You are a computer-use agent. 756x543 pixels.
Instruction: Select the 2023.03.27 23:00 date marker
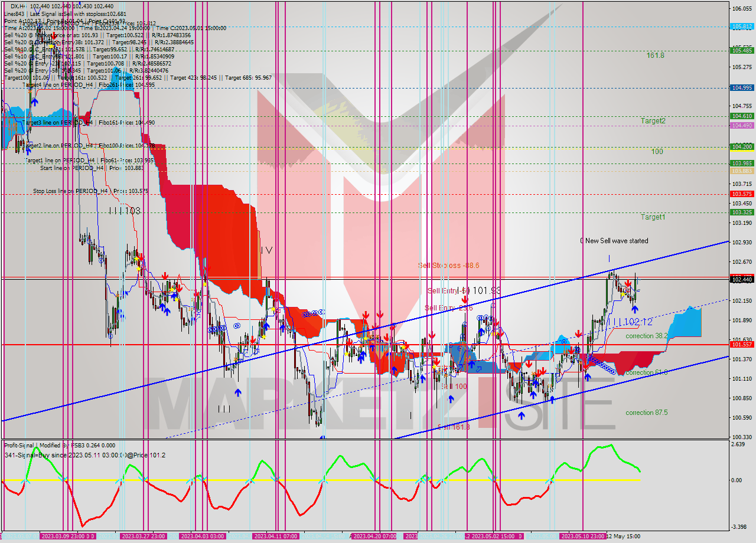point(143,536)
